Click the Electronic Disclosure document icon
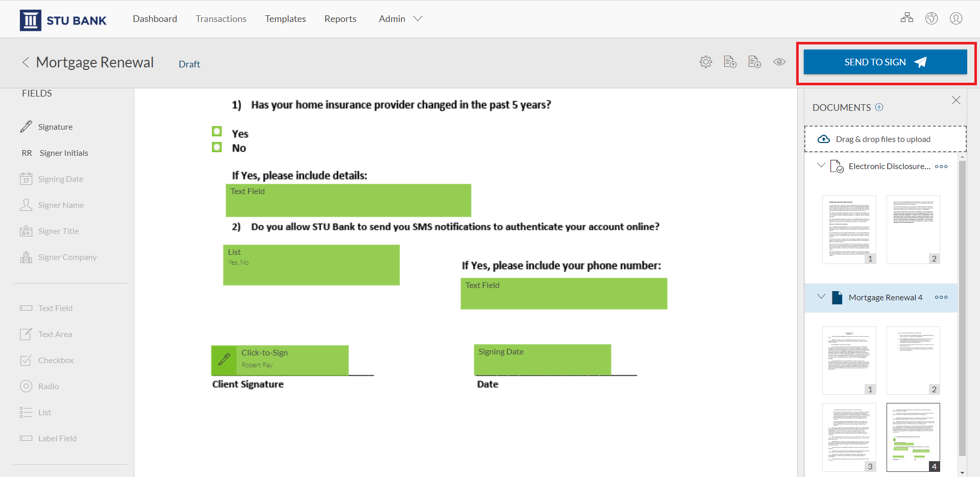The width and height of the screenshot is (980, 477). [836, 166]
